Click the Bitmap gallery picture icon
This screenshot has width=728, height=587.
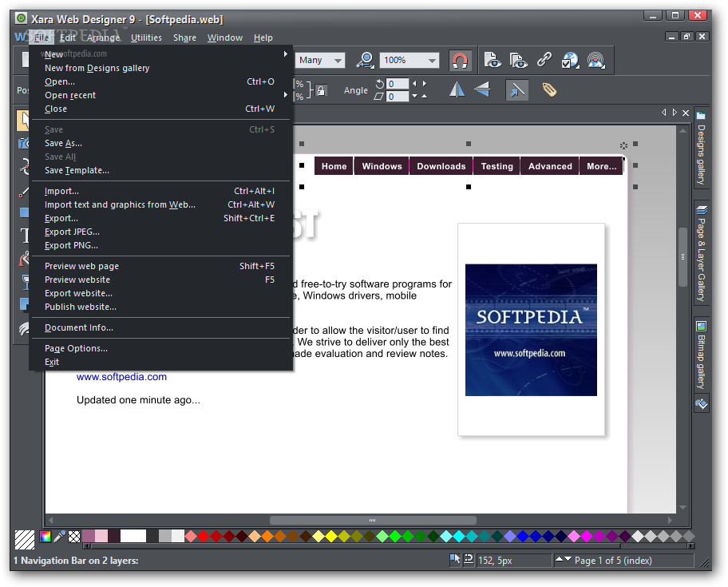click(701, 326)
